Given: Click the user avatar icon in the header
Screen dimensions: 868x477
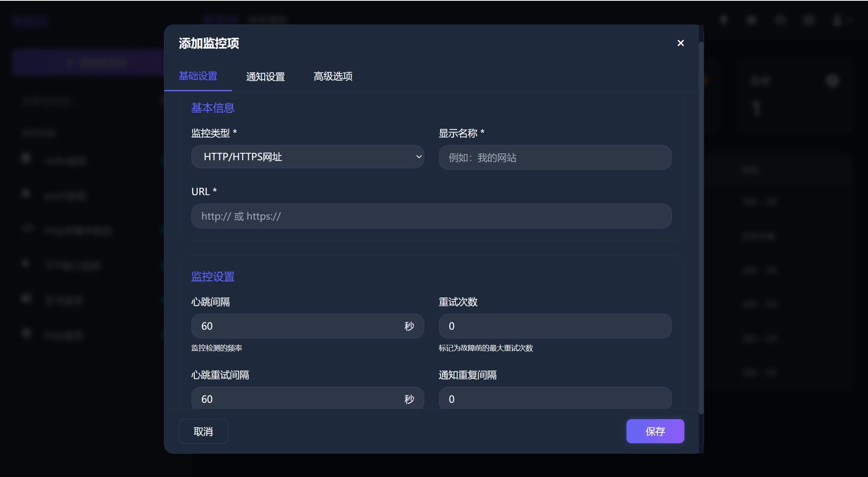Looking at the screenshot, I should [837, 20].
